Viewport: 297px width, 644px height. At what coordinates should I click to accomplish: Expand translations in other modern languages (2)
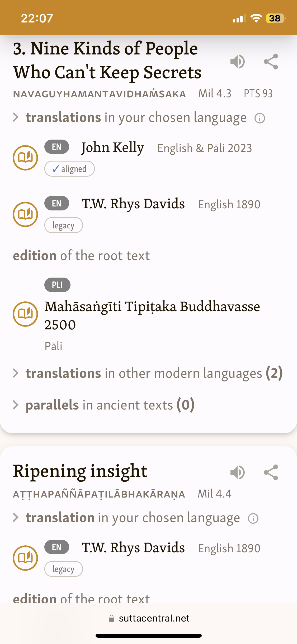148,373
